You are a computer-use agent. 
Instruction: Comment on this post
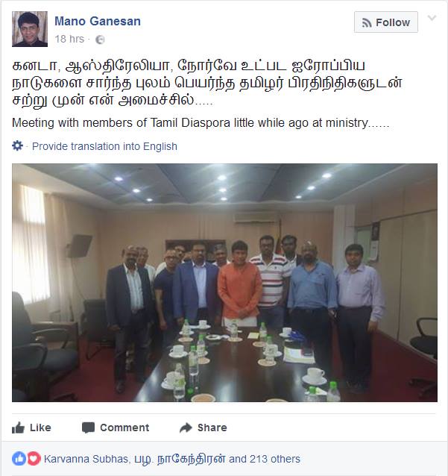pos(124,428)
